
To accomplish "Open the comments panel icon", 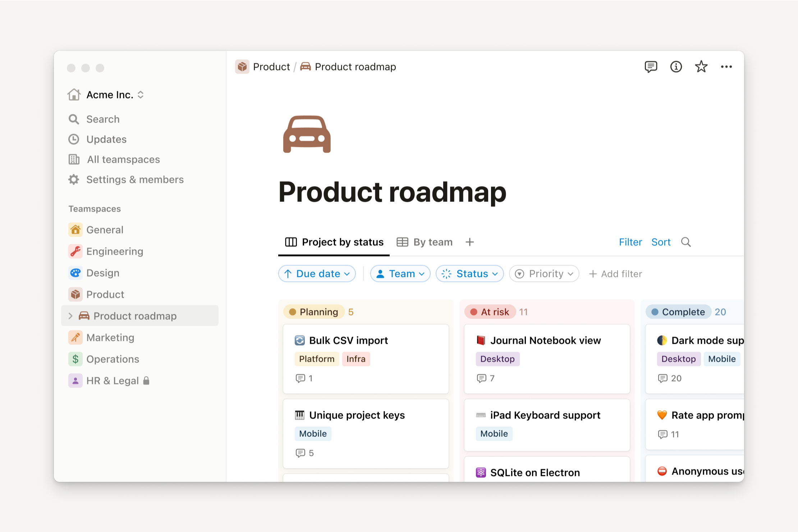I will point(651,67).
